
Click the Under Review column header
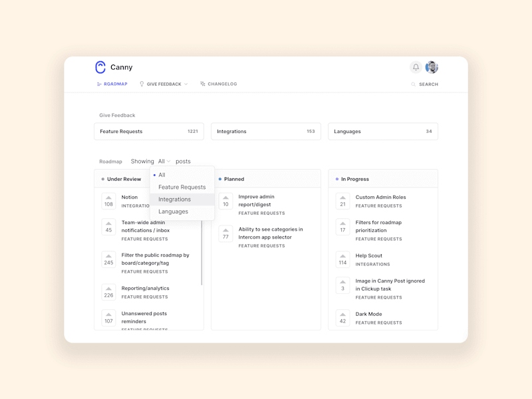coord(124,179)
